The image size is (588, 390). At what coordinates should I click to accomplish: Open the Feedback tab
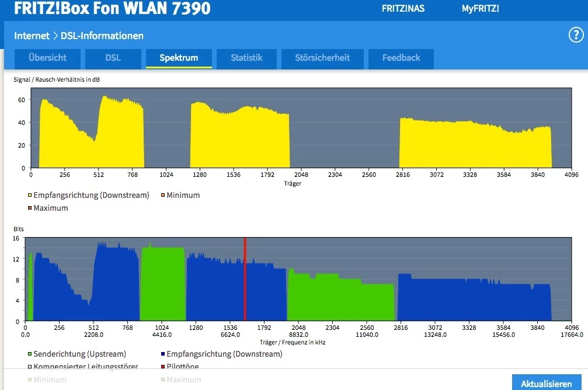pyautogui.click(x=401, y=58)
